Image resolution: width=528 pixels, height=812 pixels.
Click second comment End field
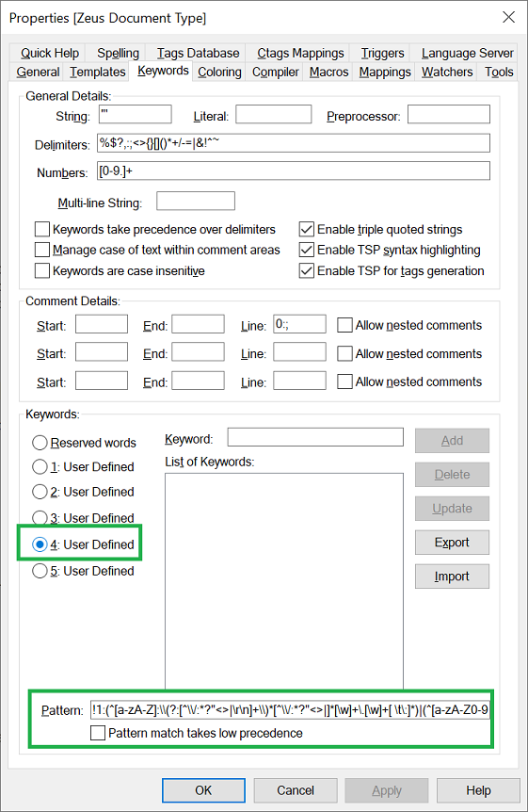pyautogui.click(x=199, y=352)
